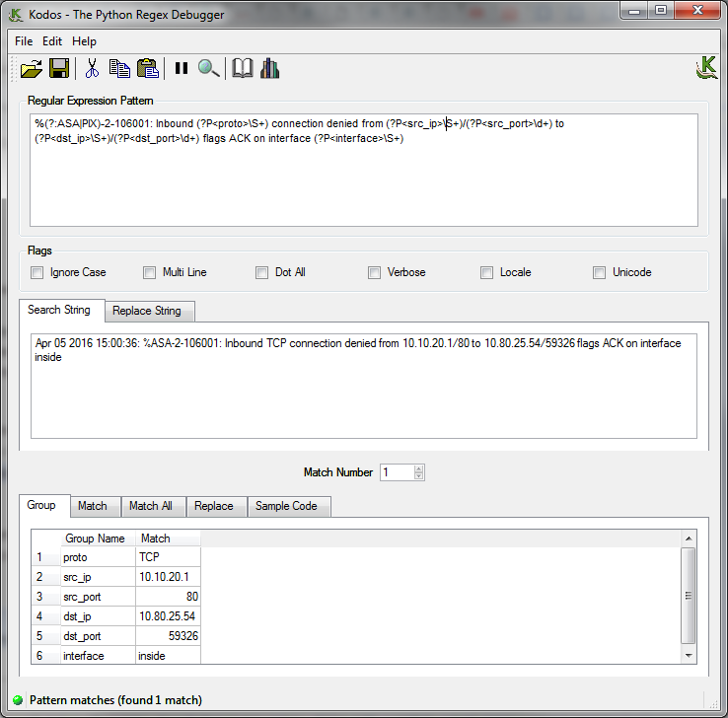This screenshot has height=718, width=728.
Task: Open the regex library books icon
Action: 269,68
